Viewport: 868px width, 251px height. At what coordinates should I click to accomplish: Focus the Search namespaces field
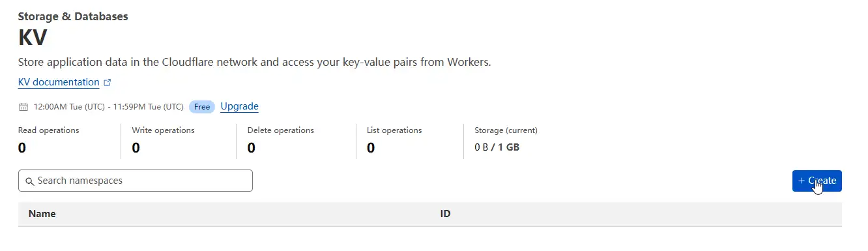pyautogui.click(x=136, y=181)
